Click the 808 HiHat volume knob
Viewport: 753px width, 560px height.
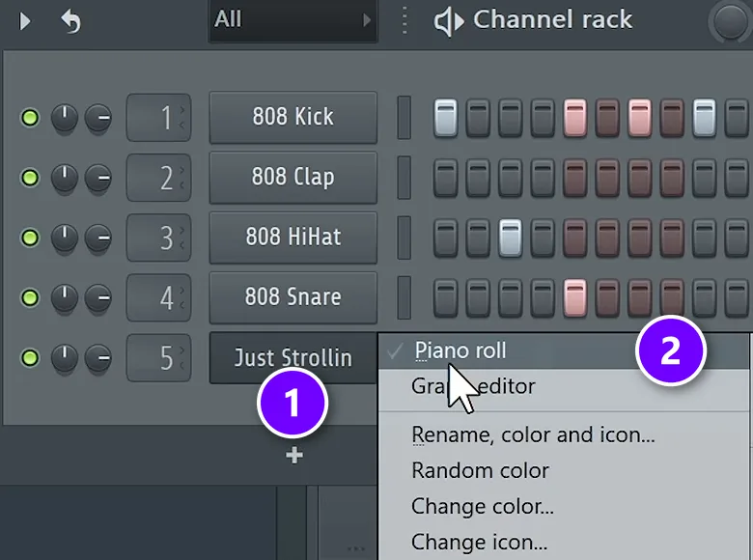coord(98,238)
